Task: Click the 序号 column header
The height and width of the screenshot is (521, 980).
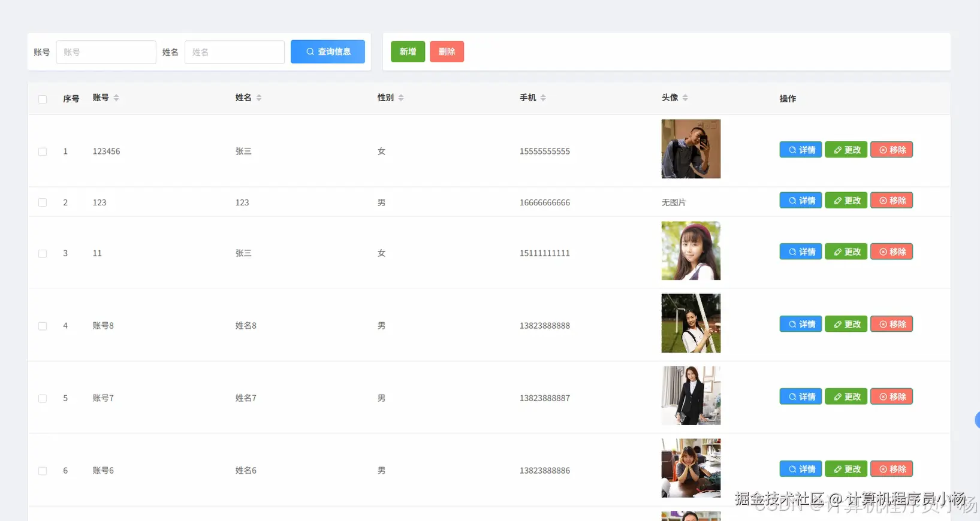Action: pyautogui.click(x=71, y=99)
